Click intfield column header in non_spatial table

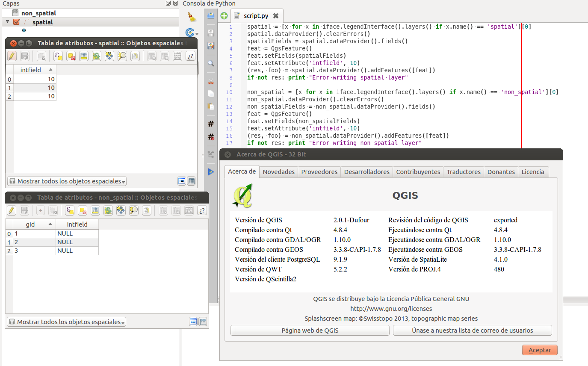pos(77,224)
